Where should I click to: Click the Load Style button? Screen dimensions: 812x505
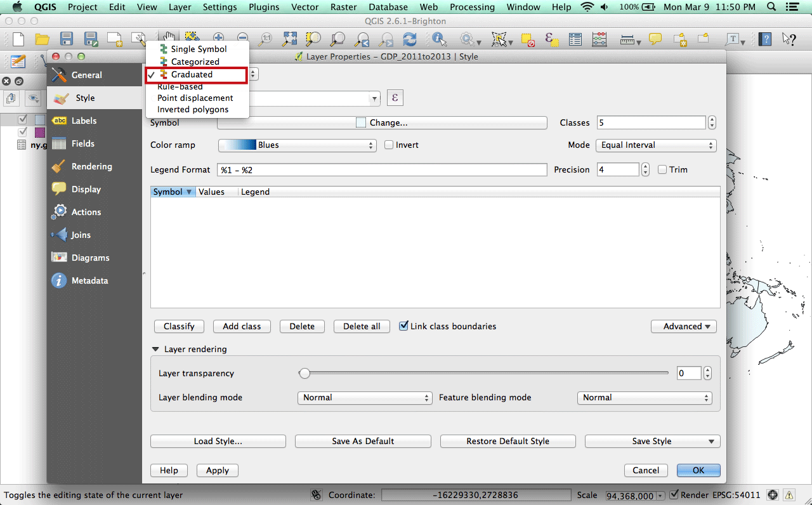(x=218, y=441)
